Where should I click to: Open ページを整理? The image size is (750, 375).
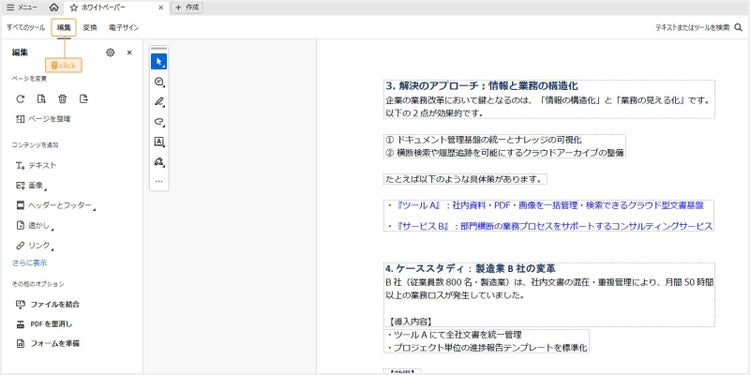(44, 119)
